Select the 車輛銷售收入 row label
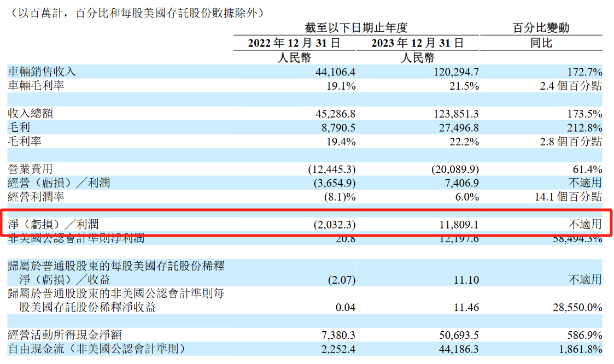Image resolution: width=614 pixels, height=364 pixels. coord(42,72)
